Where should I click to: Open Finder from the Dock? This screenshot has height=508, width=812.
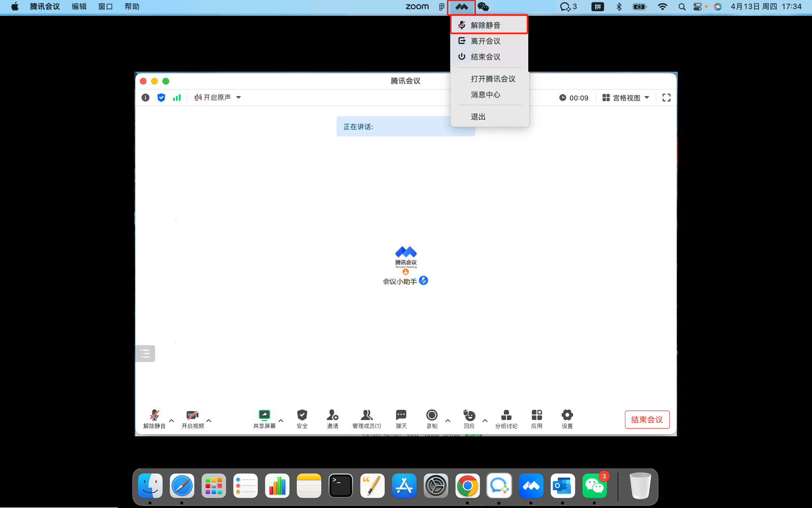pyautogui.click(x=150, y=486)
